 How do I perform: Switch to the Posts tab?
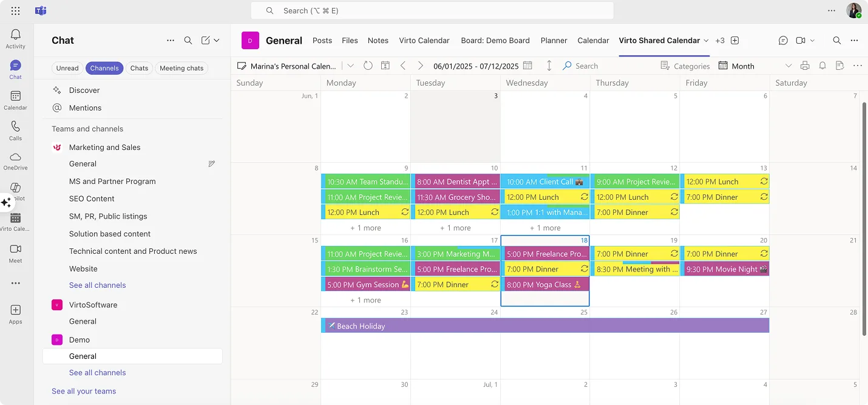[322, 40]
